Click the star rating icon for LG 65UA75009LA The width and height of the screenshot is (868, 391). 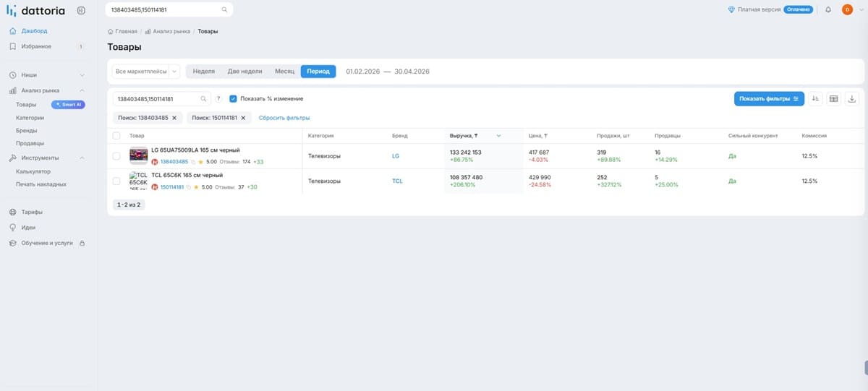tap(201, 162)
